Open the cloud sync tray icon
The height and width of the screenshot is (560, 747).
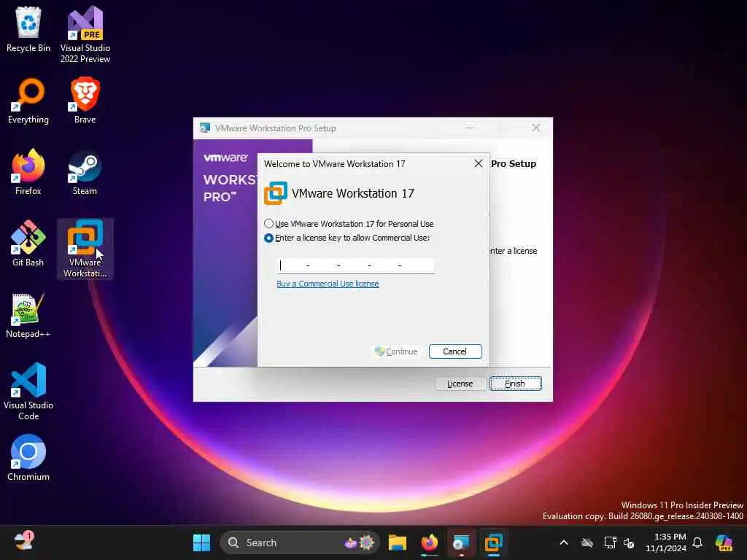(587, 542)
